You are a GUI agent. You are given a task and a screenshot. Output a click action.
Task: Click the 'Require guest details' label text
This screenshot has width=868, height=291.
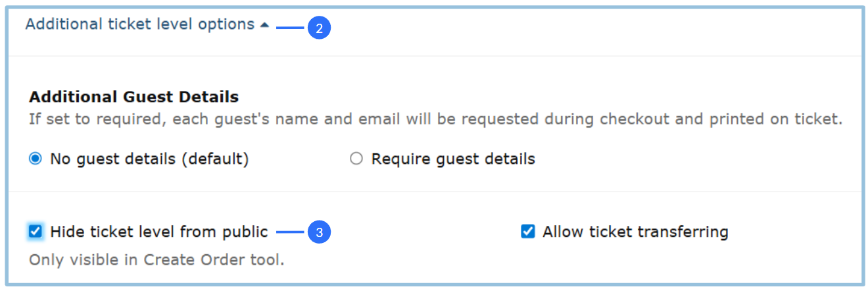(x=453, y=159)
